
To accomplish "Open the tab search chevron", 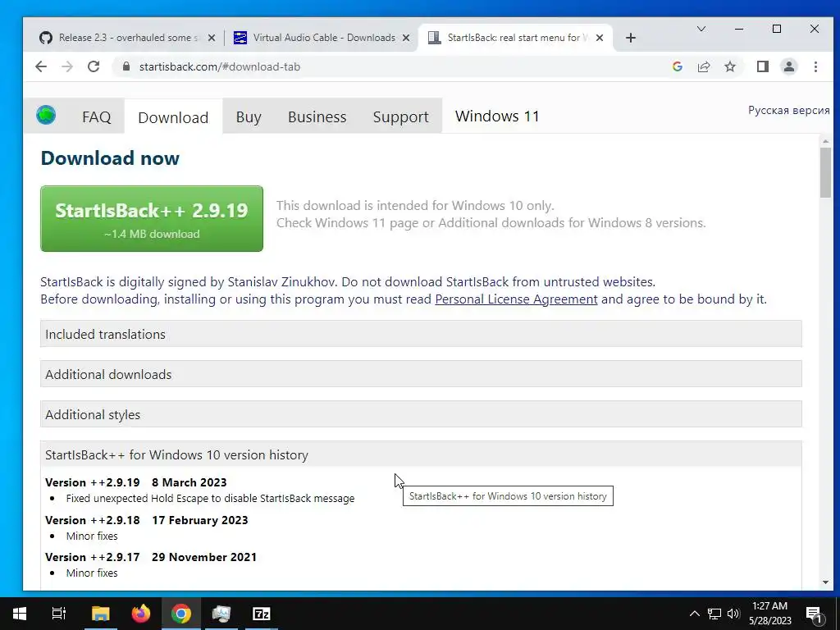I will pos(701,29).
